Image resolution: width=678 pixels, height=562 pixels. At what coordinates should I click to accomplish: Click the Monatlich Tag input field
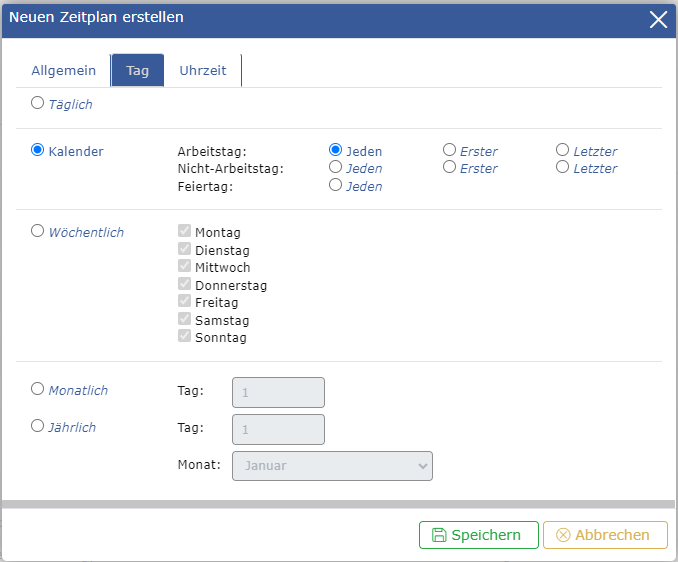[x=278, y=393]
